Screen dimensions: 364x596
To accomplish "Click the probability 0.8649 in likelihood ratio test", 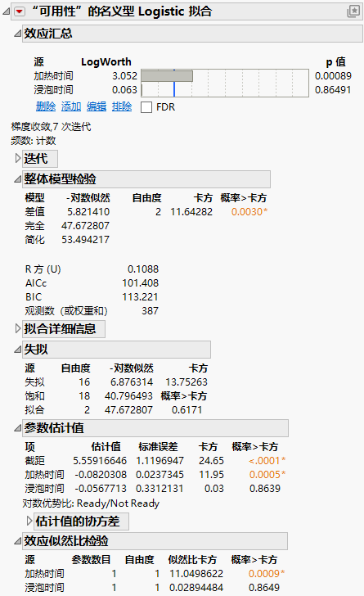I will [264, 588].
